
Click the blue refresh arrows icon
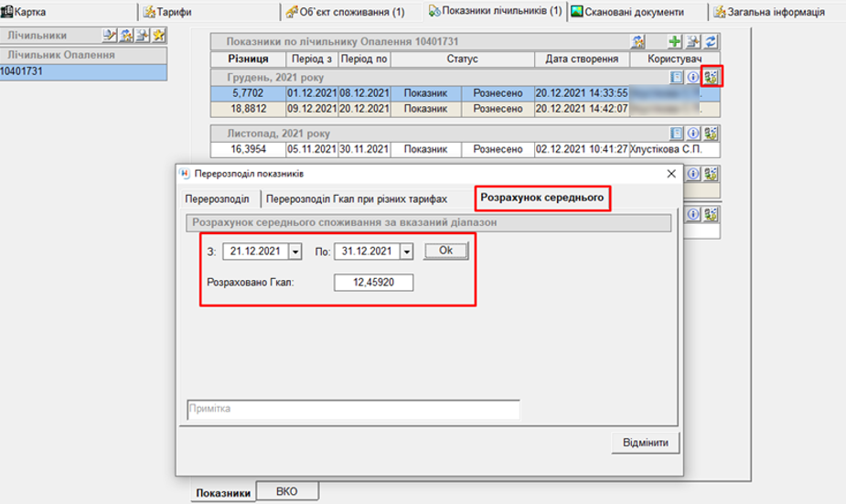click(x=710, y=42)
